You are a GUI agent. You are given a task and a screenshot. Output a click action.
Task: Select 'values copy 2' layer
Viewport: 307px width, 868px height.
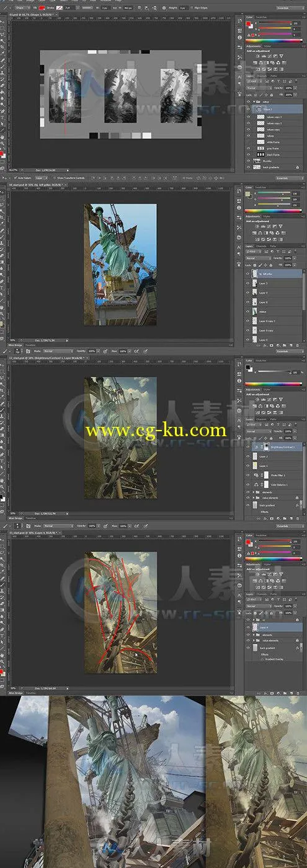(274, 123)
